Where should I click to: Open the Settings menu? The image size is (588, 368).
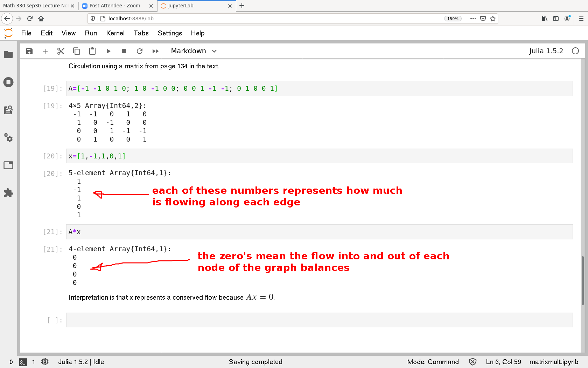click(170, 33)
